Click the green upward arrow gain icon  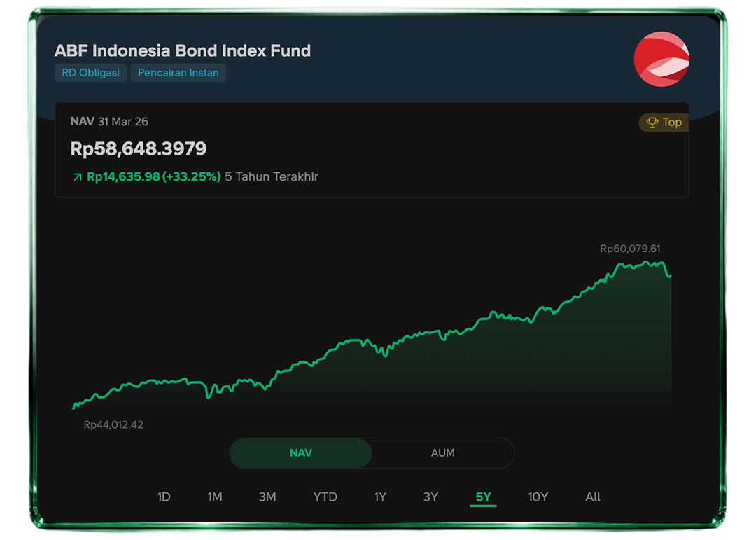click(x=78, y=177)
